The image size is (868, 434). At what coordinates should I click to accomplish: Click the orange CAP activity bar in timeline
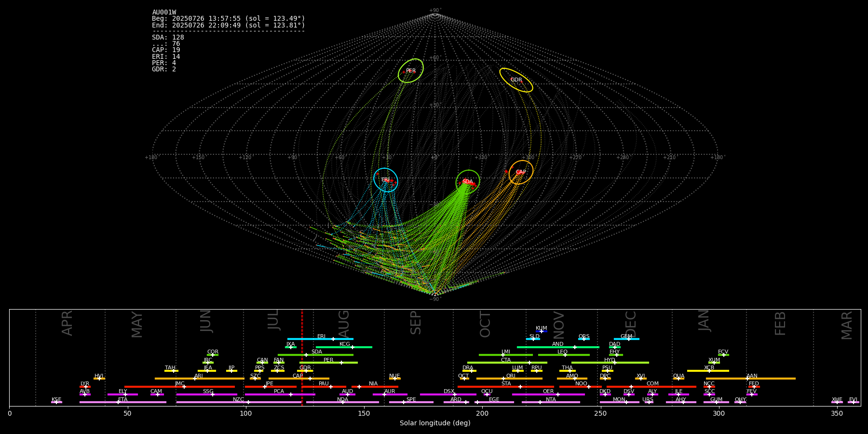299,379
